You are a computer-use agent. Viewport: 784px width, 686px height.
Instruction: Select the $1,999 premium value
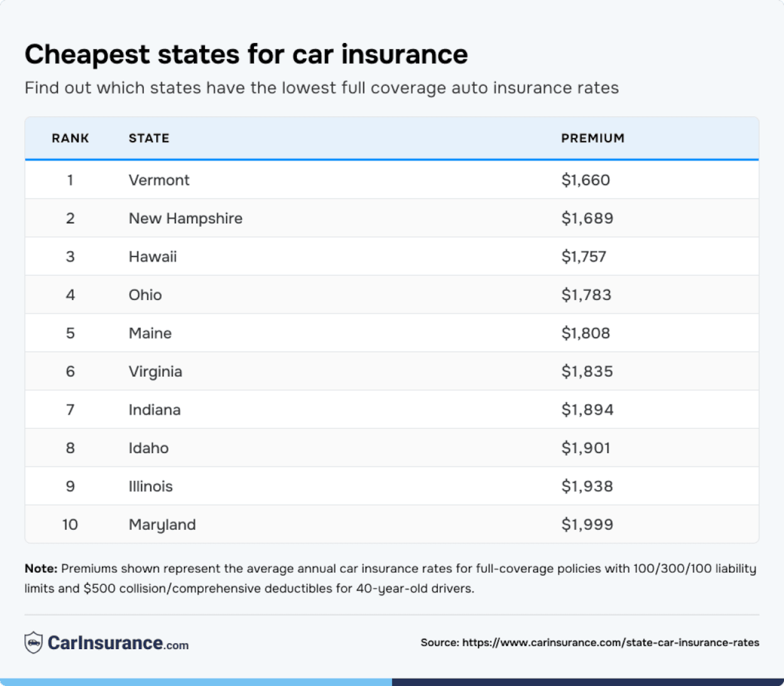(587, 525)
